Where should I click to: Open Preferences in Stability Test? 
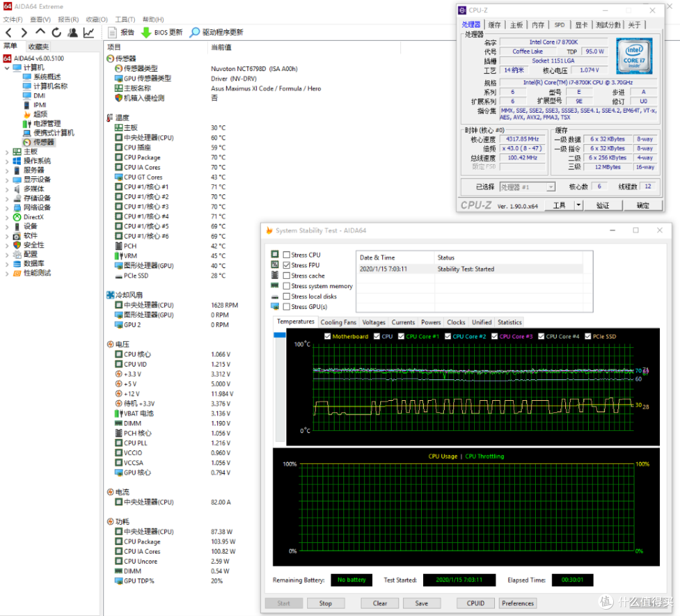[x=518, y=603]
